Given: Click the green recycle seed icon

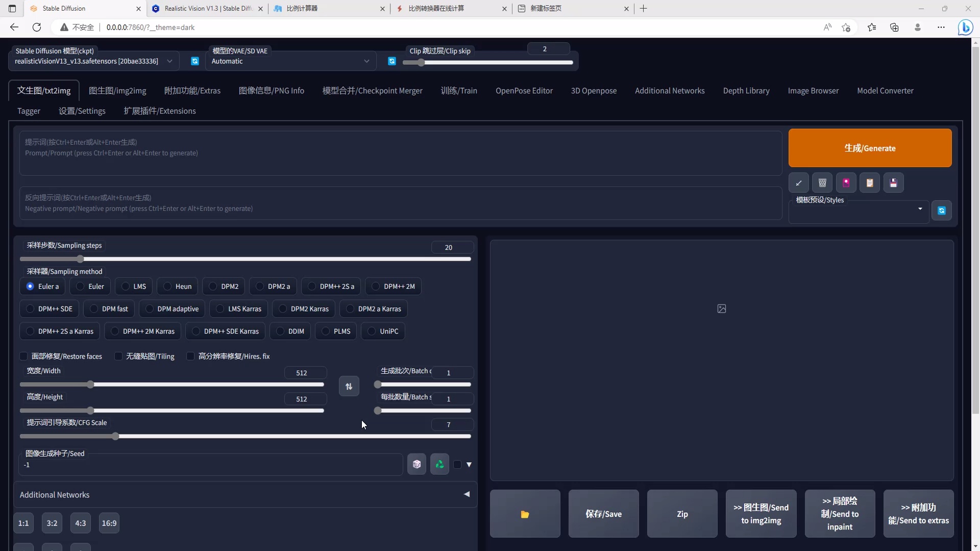Looking at the screenshot, I should click(x=439, y=464).
